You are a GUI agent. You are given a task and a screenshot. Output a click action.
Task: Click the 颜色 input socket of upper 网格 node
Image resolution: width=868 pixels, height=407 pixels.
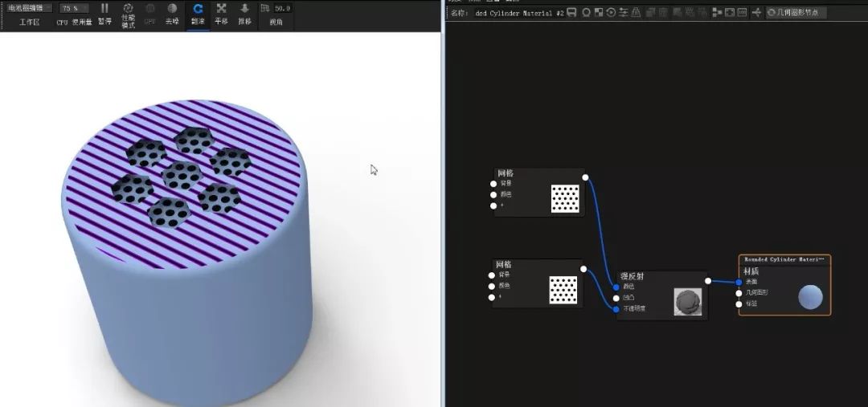[493, 194]
